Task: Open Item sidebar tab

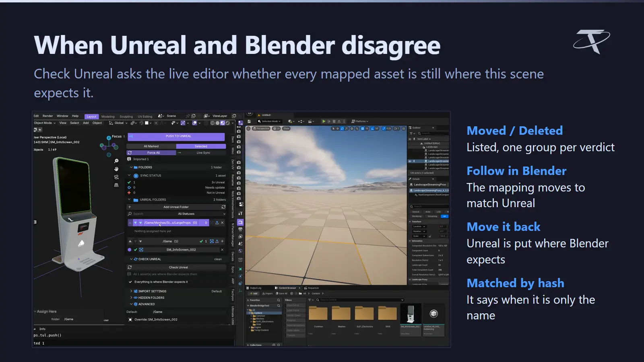Action: pyautogui.click(x=233, y=139)
